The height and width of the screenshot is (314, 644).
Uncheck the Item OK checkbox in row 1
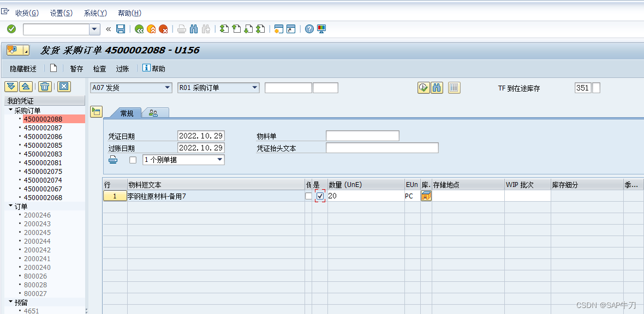[x=320, y=196]
